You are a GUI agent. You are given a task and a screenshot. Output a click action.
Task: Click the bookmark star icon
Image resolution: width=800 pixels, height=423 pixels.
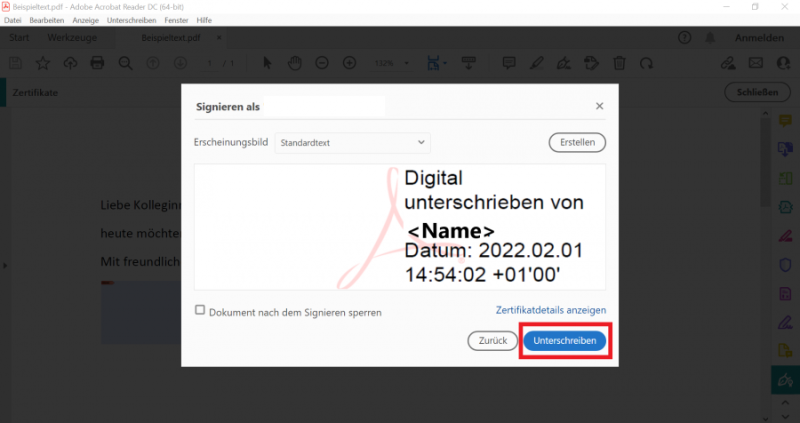(x=43, y=62)
